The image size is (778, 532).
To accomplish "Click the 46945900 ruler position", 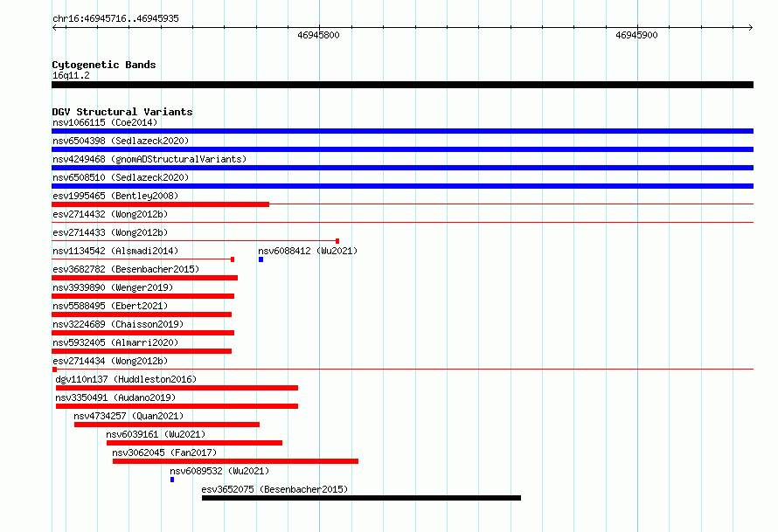I will pos(636,35).
